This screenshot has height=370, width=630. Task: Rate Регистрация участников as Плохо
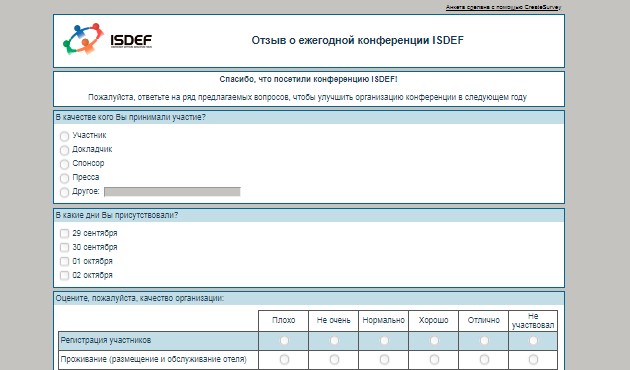[x=284, y=341]
